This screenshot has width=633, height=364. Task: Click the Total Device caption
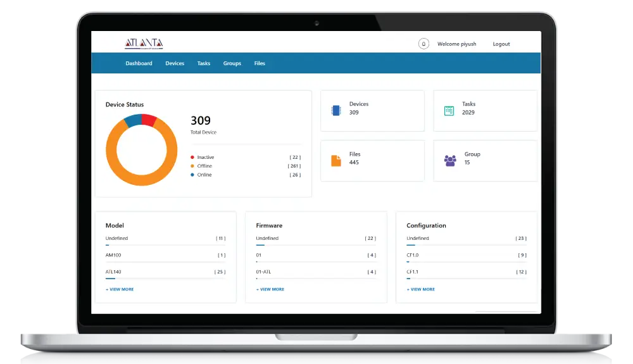click(x=203, y=132)
